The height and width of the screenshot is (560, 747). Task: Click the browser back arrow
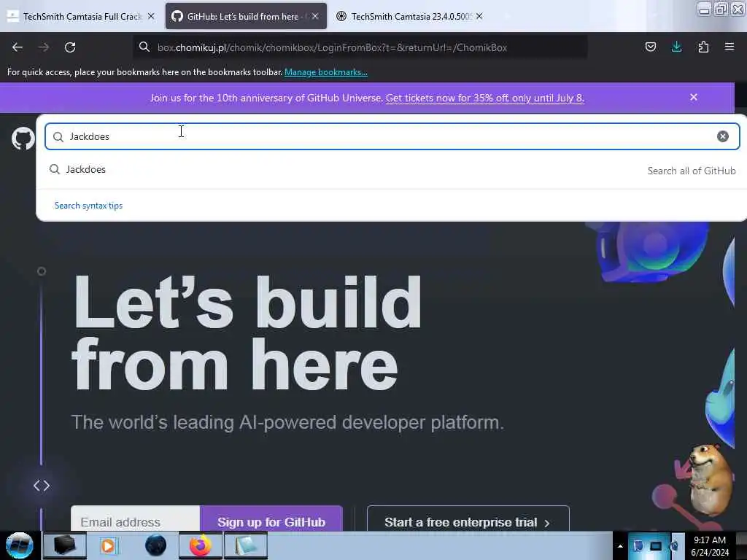pos(18,47)
